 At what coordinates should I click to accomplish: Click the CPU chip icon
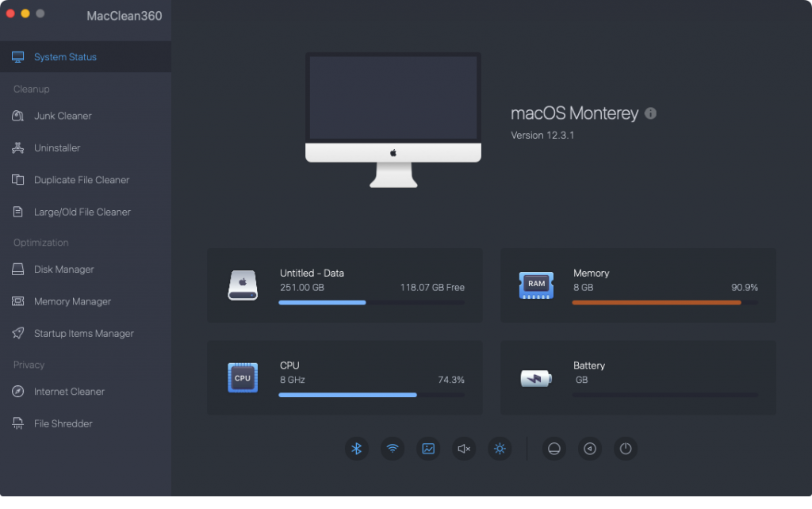[x=243, y=377]
